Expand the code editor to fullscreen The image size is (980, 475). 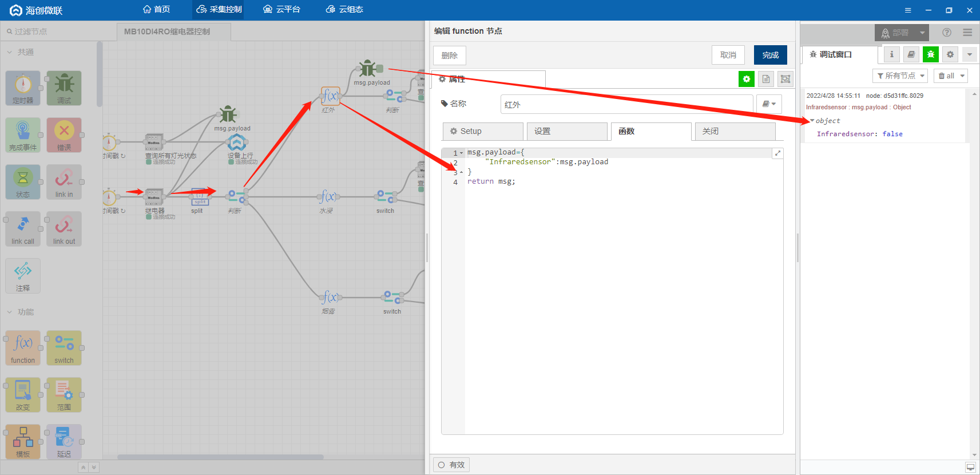point(777,153)
